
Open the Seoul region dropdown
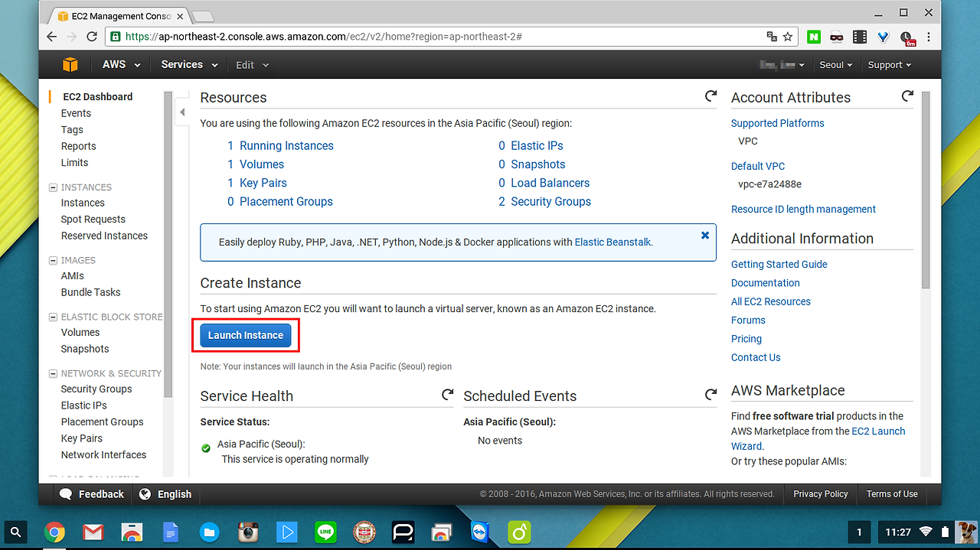click(x=836, y=65)
